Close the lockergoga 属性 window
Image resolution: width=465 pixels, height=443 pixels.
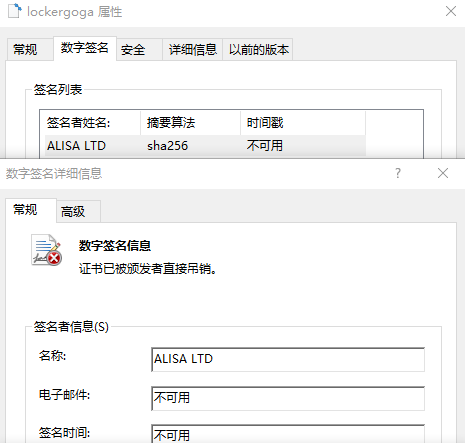click(x=451, y=11)
